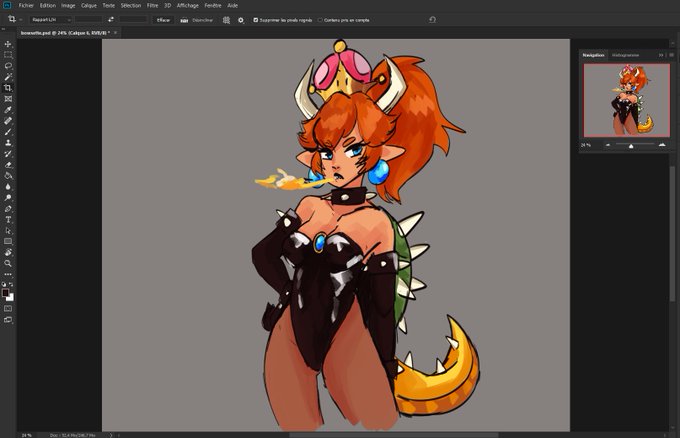Select the Zoom tool in the toolbox
This screenshot has height=438, width=680.
pyautogui.click(x=8, y=263)
